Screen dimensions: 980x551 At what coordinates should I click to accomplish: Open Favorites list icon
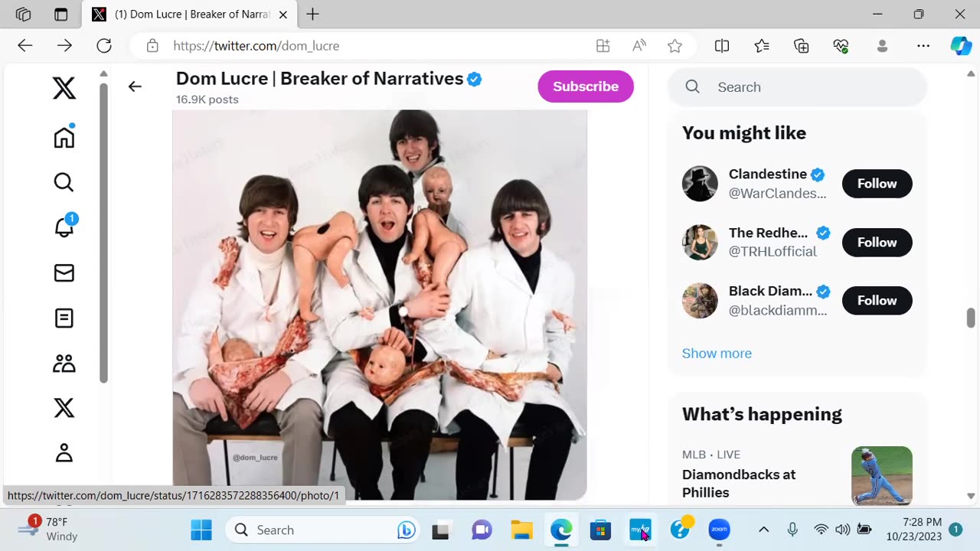point(762,46)
